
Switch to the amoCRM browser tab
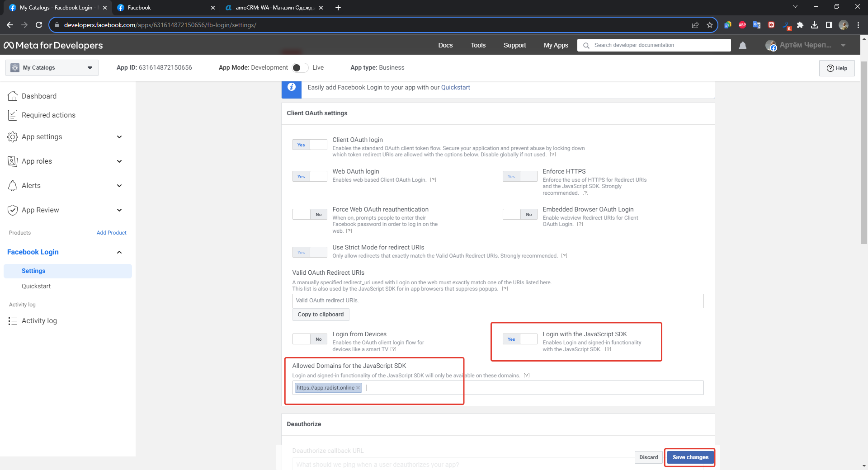[274, 8]
